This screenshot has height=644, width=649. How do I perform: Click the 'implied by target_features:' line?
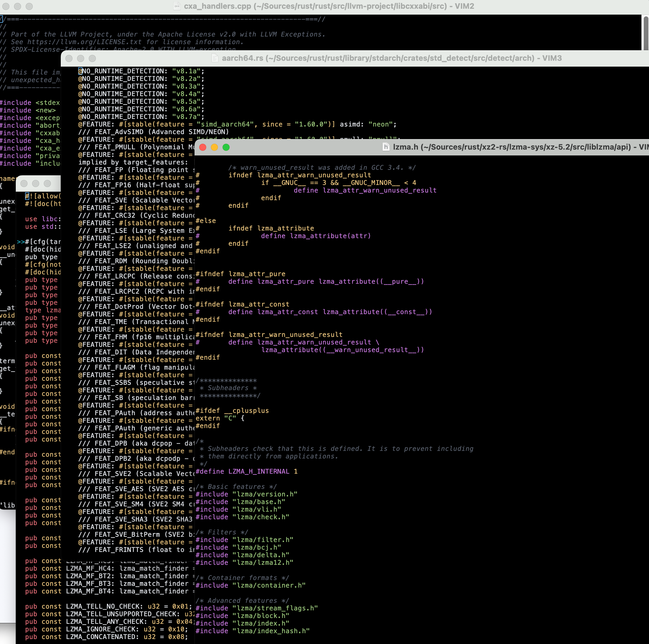point(133,162)
